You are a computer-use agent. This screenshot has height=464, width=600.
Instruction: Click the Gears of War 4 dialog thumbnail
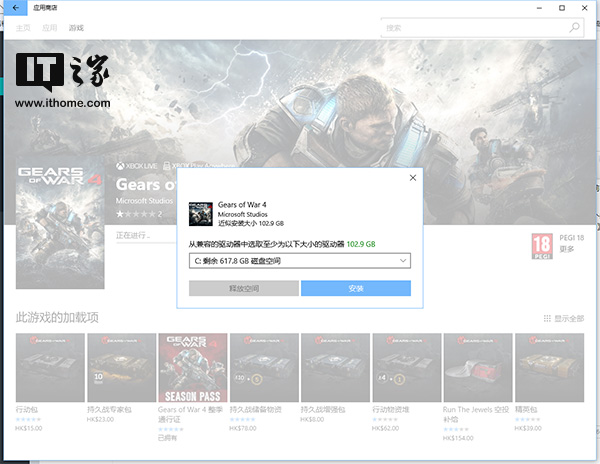(x=201, y=214)
